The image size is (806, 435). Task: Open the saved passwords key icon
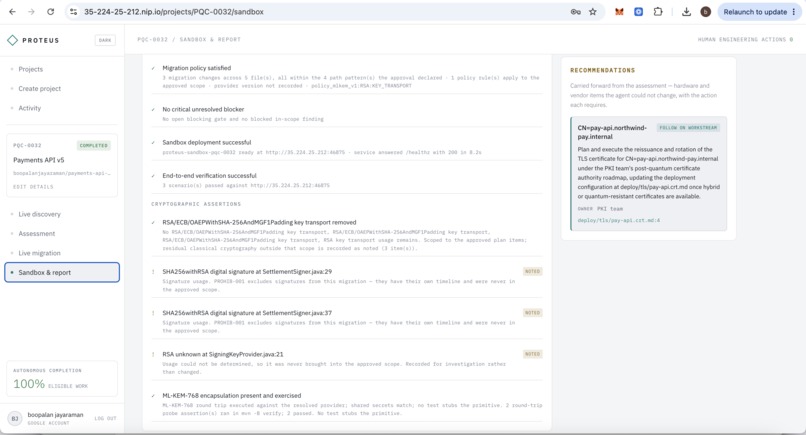click(576, 12)
